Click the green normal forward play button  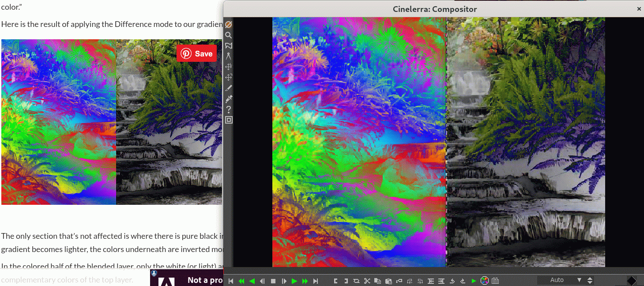point(294,281)
